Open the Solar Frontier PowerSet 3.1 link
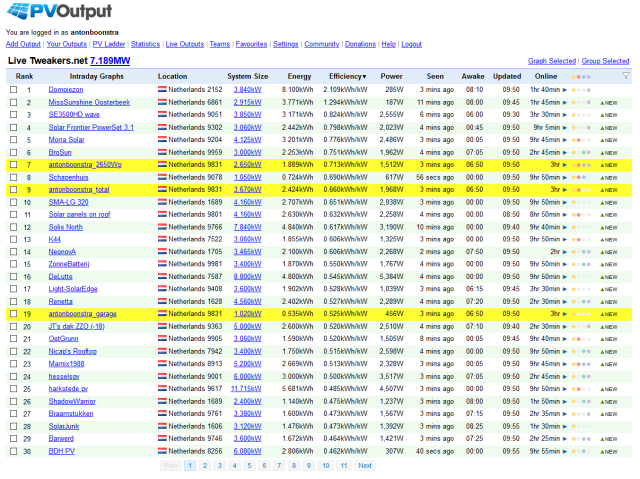This screenshot has width=640, height=479. (91, 127)
